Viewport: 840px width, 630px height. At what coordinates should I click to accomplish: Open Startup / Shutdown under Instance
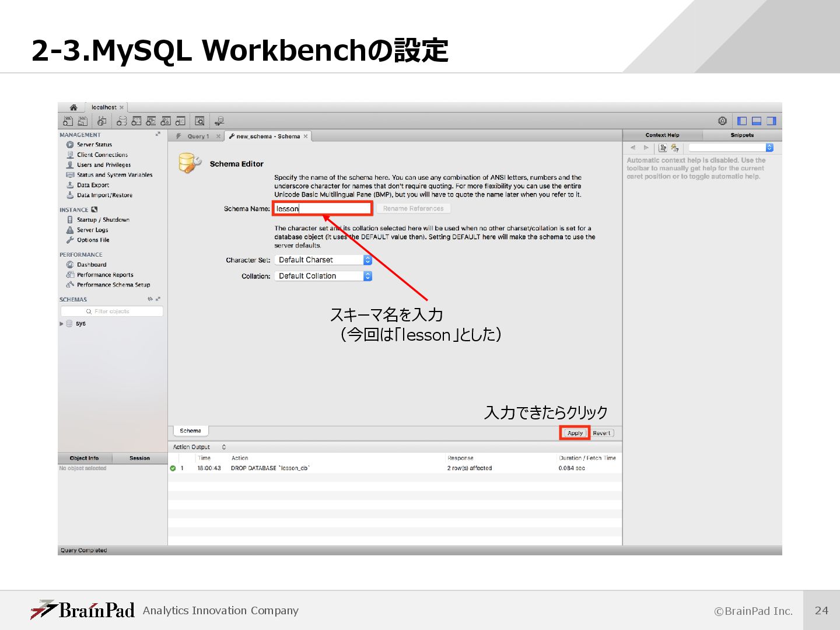(97, 220)
